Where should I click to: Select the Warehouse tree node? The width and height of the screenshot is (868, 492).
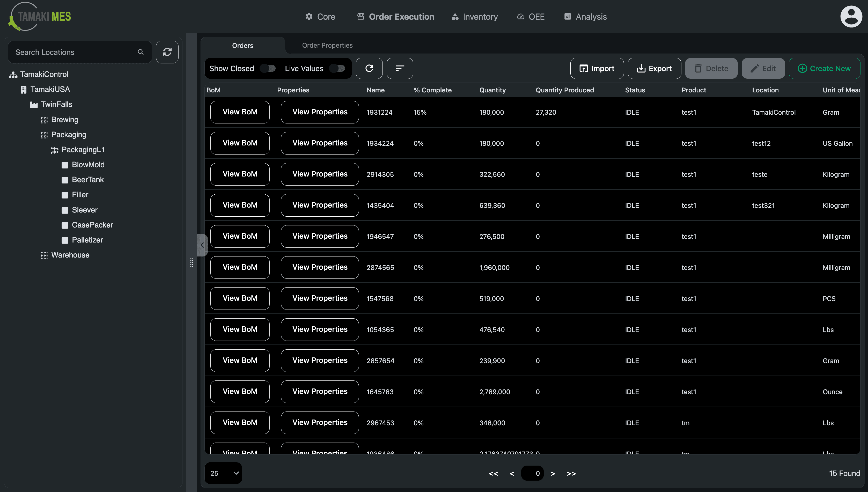click(70, 255)
